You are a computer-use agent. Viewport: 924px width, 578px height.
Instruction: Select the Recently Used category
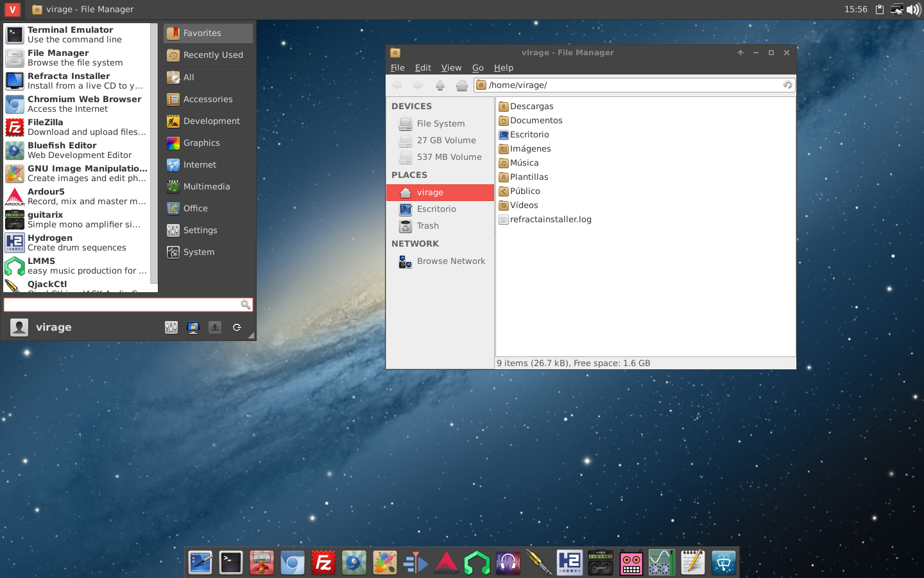[x=213, y=55]
